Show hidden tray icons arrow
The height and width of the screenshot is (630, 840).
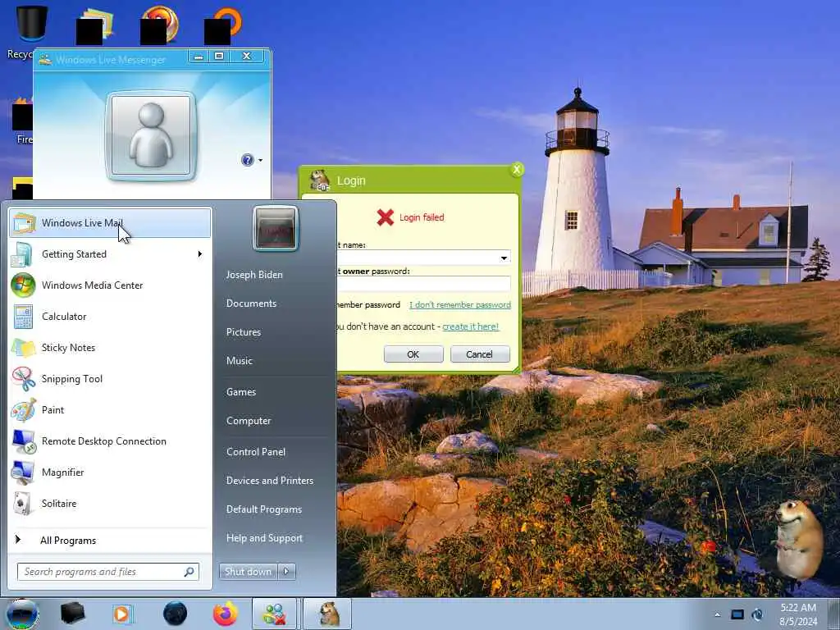click(717, 614)
